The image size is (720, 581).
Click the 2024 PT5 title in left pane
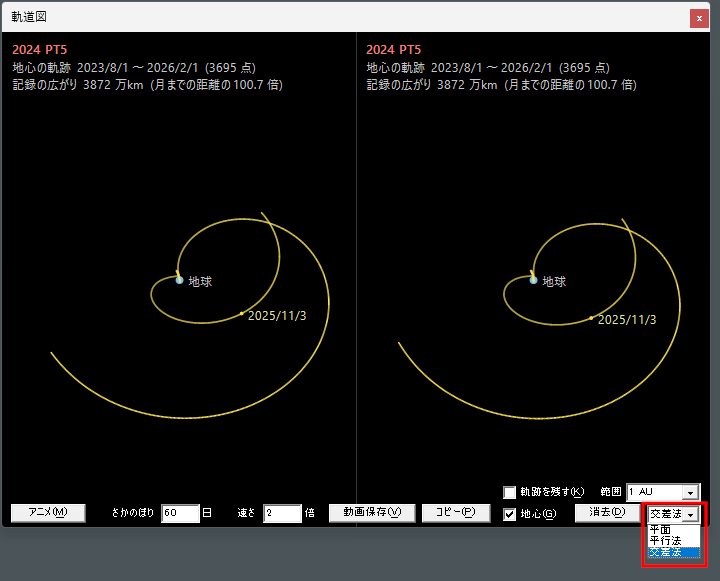[39, 50]
